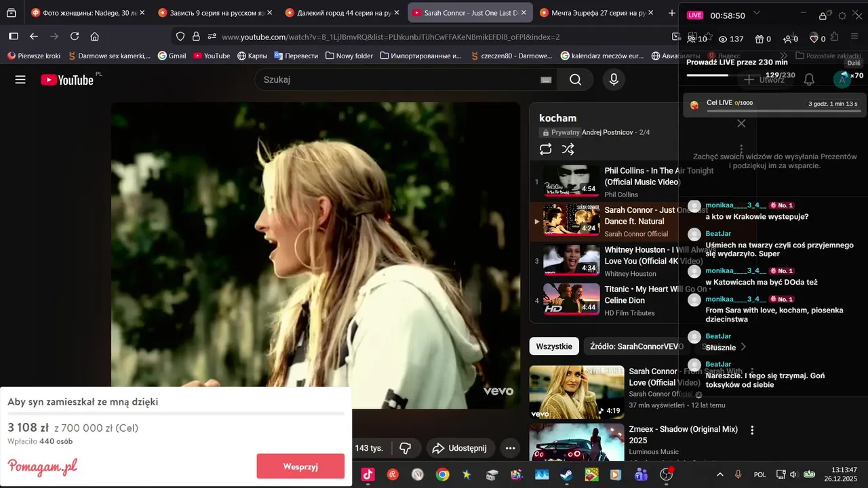The width and height of the screenshot is (868, 488).
Task: Select the Źródło: SarahConnorVEVO chip
Action: 636,346
